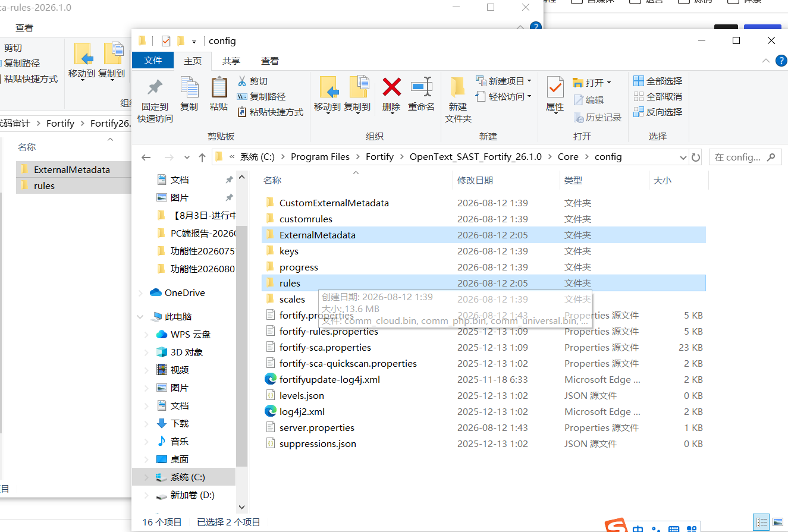Screen dimensions: 788x532
Task: Go back using the left arrow button
Action: coord(146,157)
